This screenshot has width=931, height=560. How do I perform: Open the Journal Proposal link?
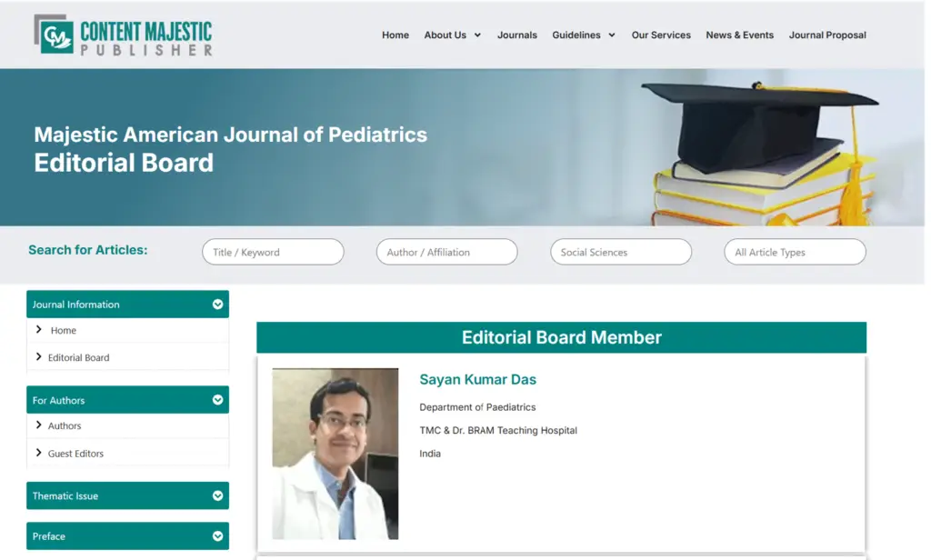tap(827, 35)
